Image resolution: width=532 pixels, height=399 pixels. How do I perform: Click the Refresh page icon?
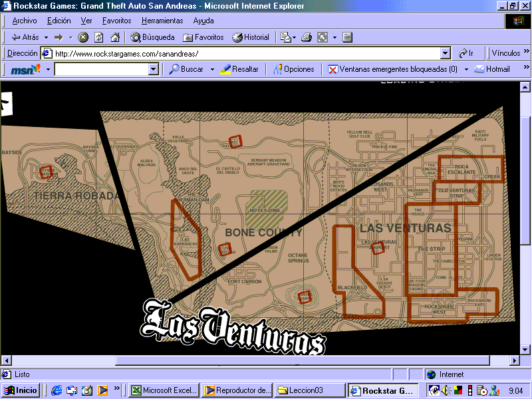click(x=99, y=37)
